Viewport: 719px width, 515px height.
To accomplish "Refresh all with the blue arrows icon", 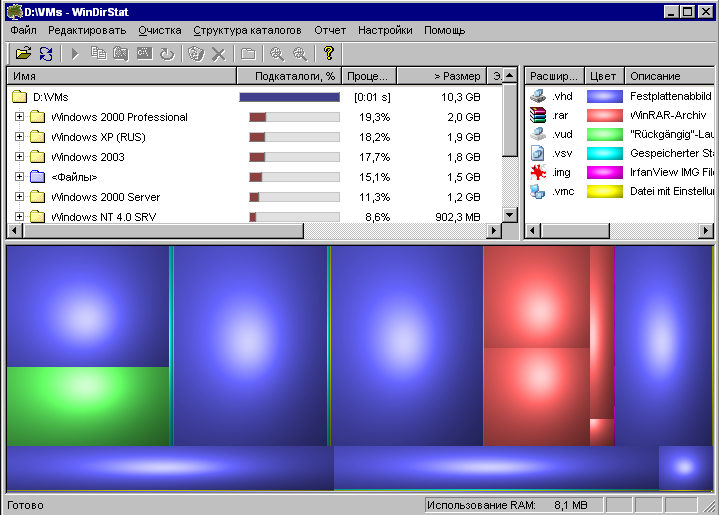I will 46,54.
